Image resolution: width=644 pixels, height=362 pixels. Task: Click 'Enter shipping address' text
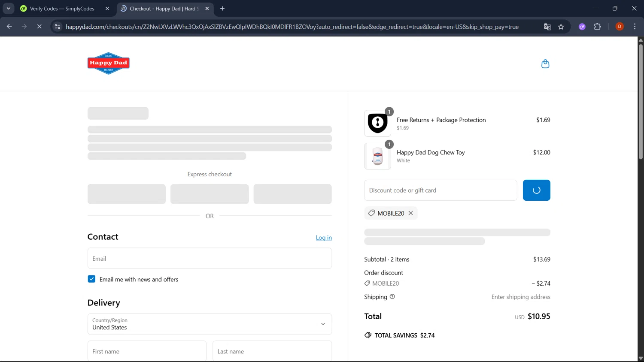[521, 297]
